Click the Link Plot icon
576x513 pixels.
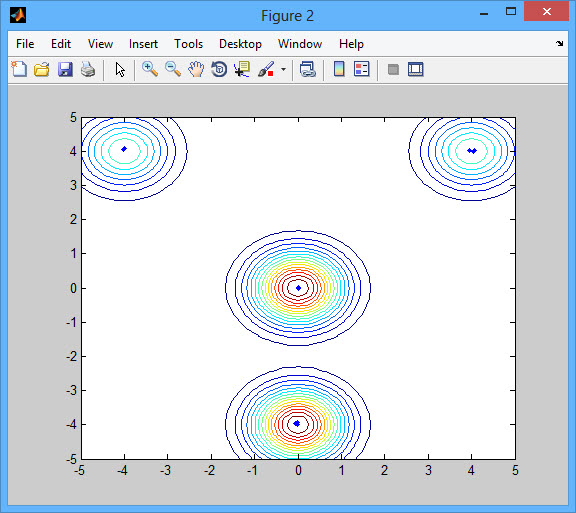point(307,69)
